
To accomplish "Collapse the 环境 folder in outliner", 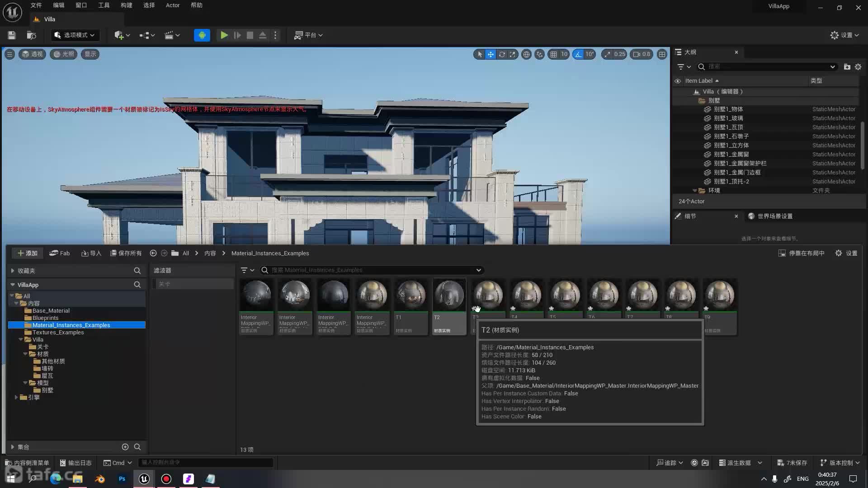I will click(x=695, y=191).
